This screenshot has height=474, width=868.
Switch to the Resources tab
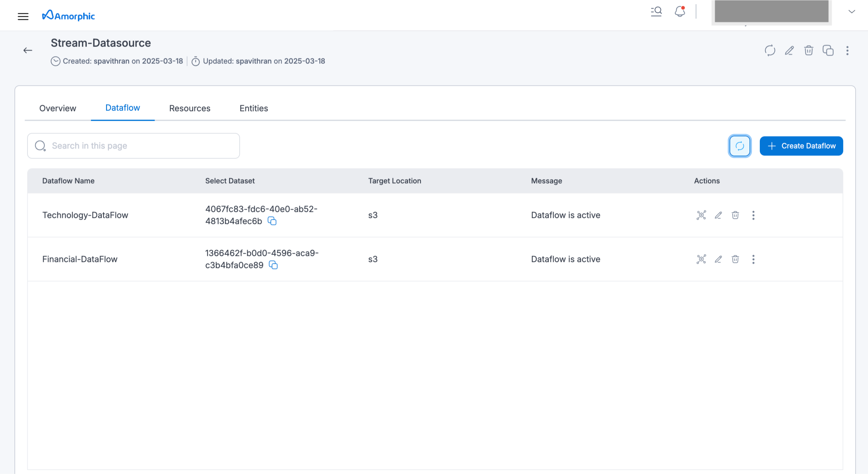(x=190, y=108)
